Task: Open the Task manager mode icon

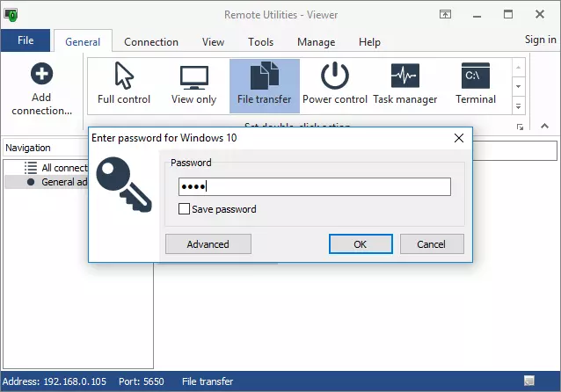Action: click(x=407, y=76)
